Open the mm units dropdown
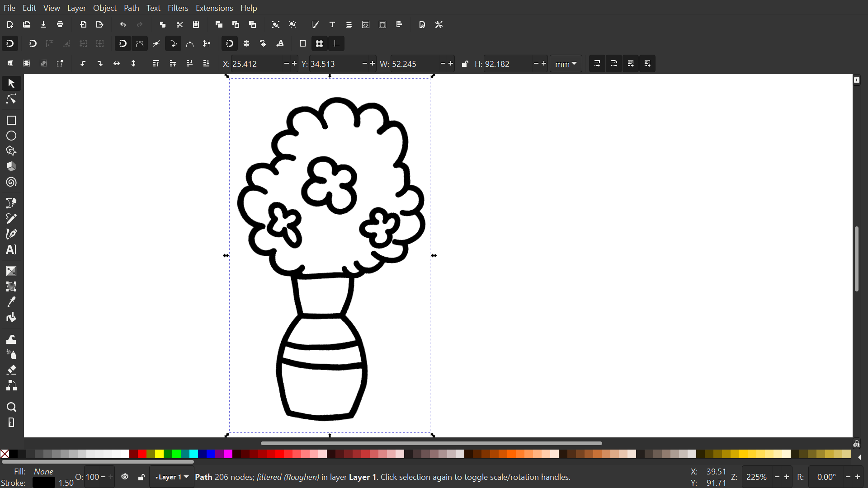The width and height of the screenshot is (868, 488). tap(566, 64)
